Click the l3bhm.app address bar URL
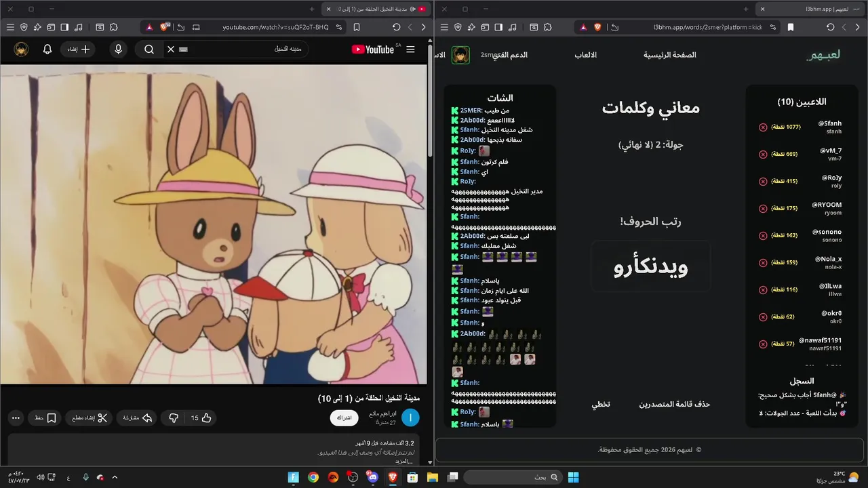The width and height of the screenshot is (868, 488). 708,27
